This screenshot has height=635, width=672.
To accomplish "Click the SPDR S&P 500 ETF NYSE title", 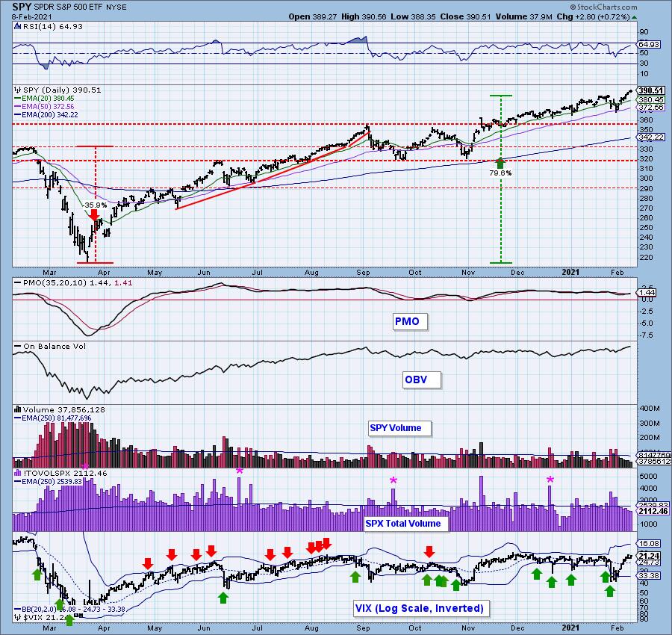I will click(80, 7).
